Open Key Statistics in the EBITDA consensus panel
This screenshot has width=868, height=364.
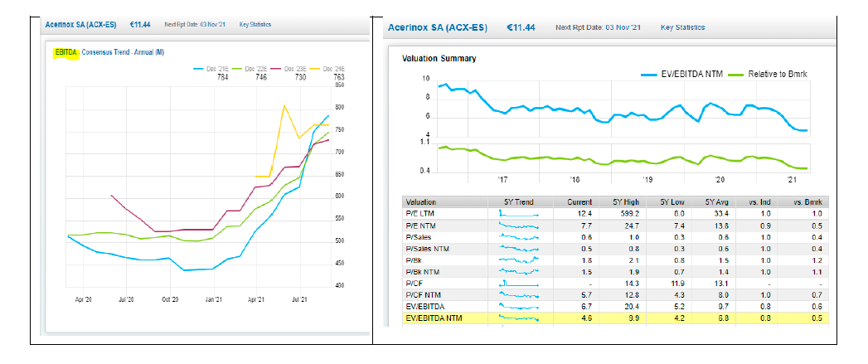pos(255,24)
